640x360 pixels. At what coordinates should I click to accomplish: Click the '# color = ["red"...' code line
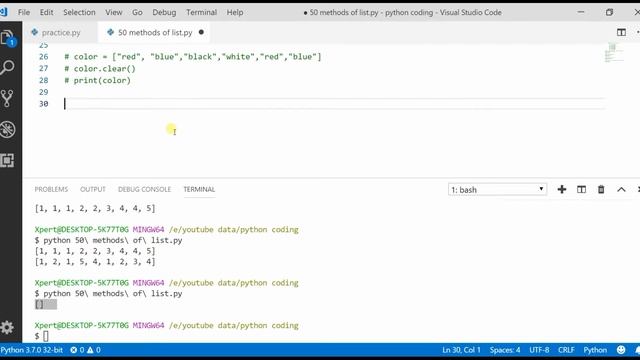tap(193, 57)
